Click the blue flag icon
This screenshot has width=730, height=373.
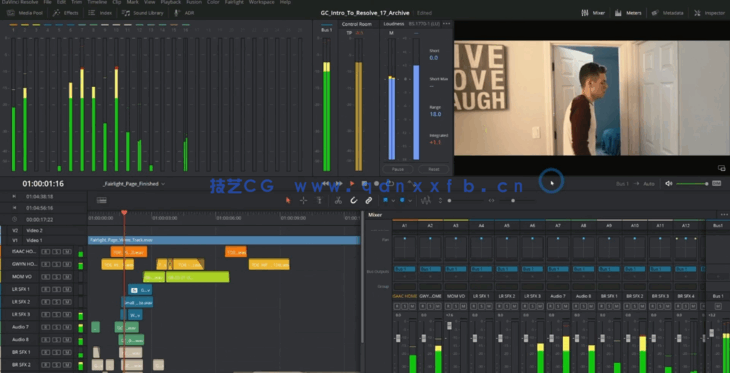[x=385, y=200]
